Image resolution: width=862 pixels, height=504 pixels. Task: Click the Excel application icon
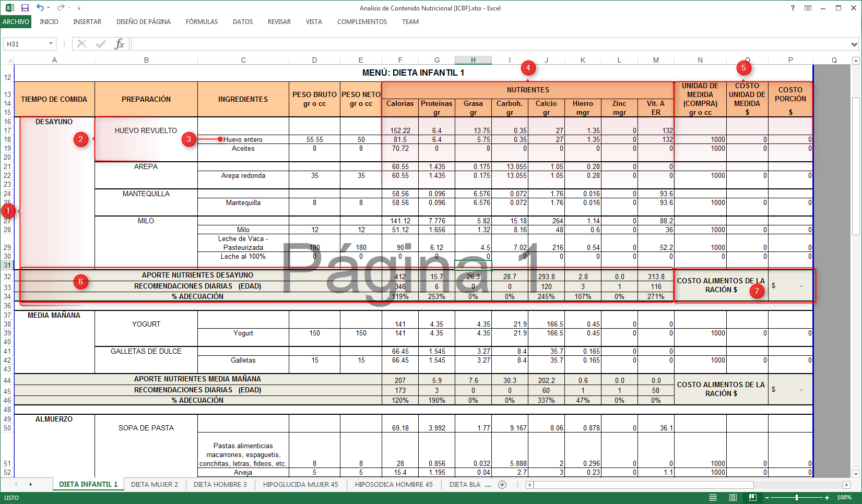pyautogui.click(x=10, y=8)
